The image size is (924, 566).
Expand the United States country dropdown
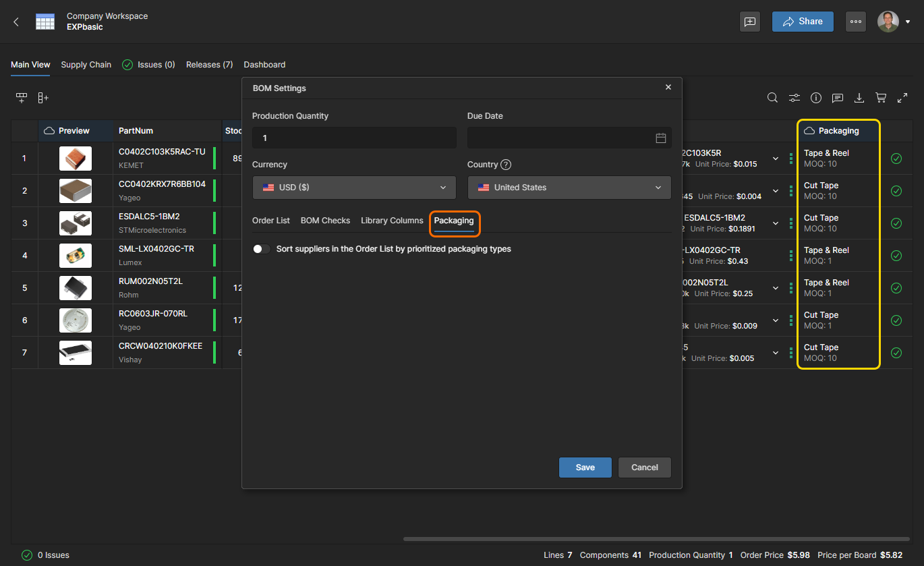click(569, 188)
